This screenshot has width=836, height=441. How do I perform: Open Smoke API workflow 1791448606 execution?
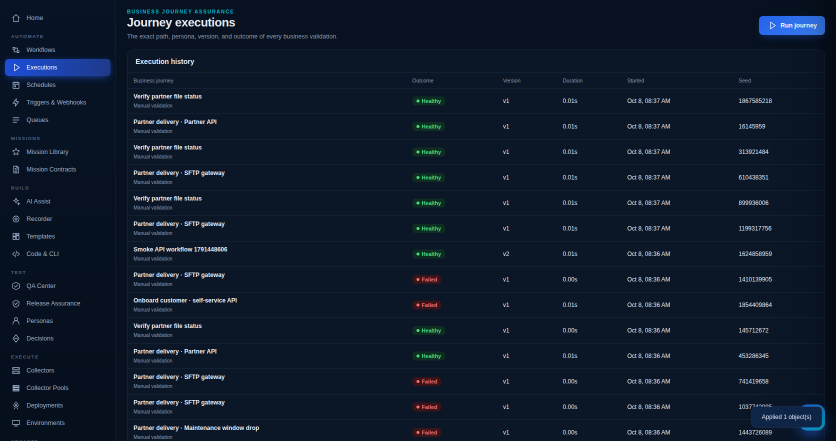click(476, 254)
